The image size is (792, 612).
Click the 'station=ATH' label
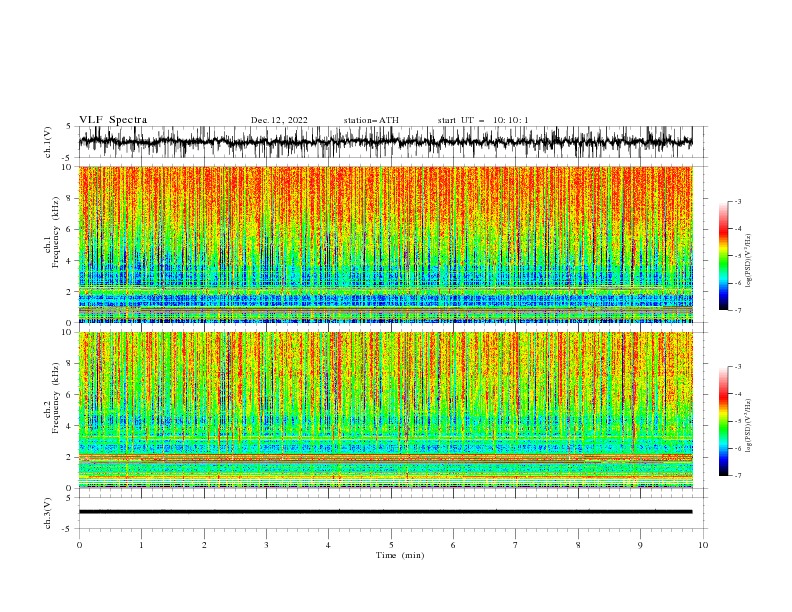pos(371,120)
